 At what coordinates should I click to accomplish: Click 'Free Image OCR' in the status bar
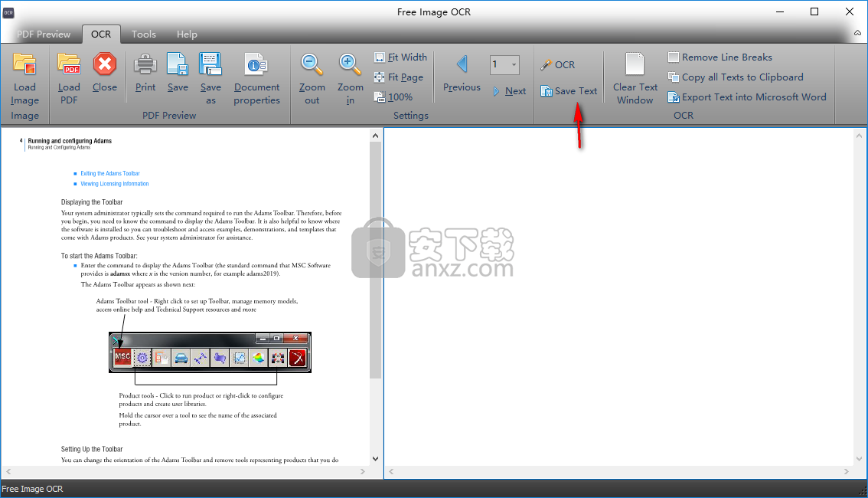click(32, 489)
